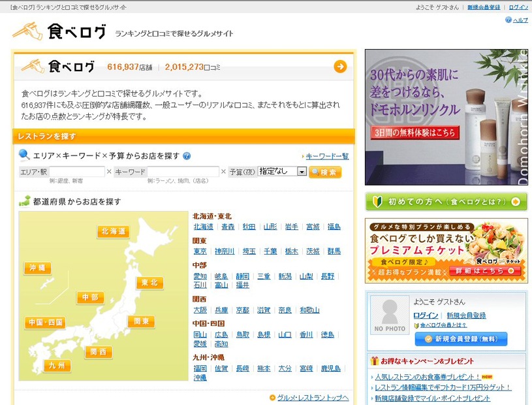Open the 沖縄 prefecture text link
This screenshot has width=532, height=405.
click(x=200, y=378)
